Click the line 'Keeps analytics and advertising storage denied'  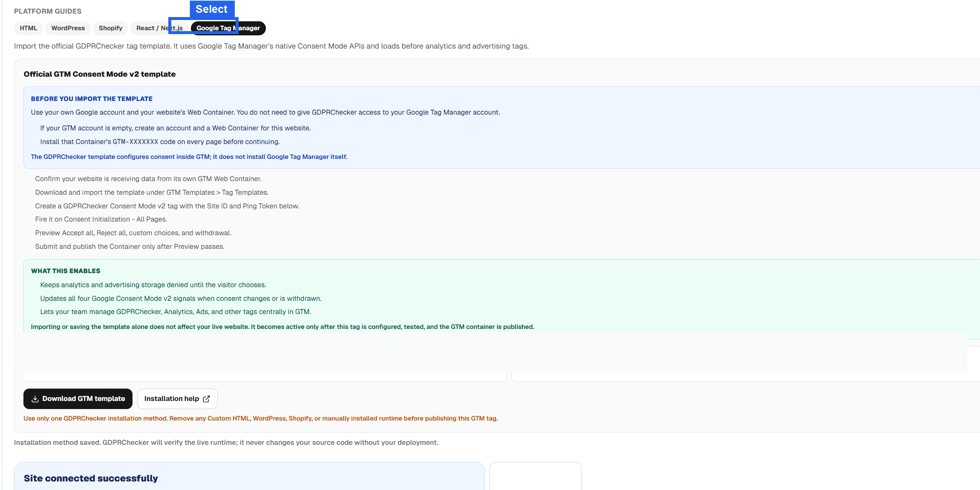[153, 285]
